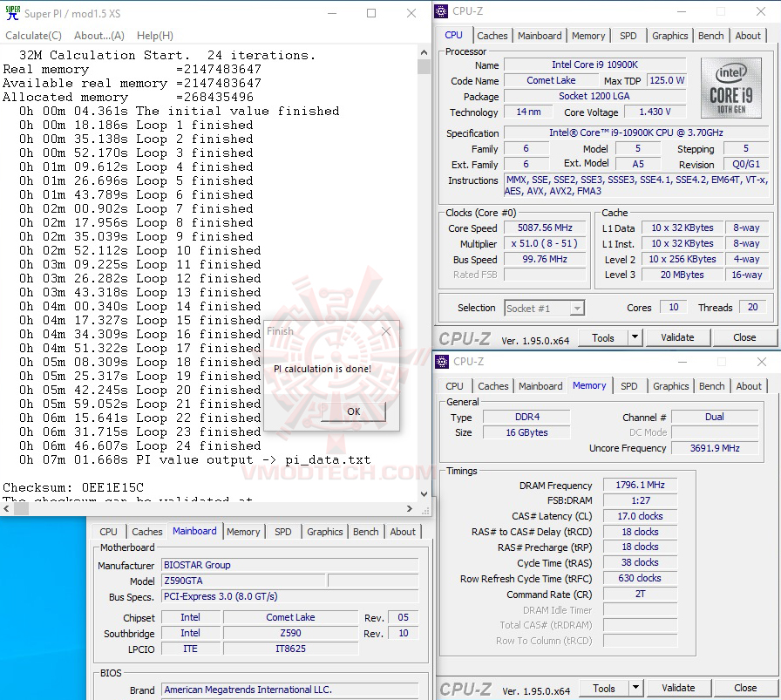Click the Super PI vertical scrollbar up arrow

424,52
